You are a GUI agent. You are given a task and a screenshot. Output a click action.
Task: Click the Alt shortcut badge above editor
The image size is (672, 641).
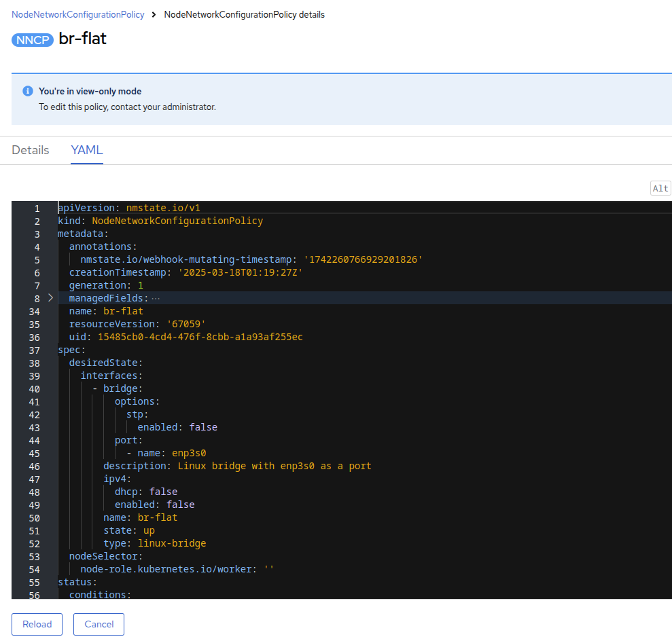(660, 189)
